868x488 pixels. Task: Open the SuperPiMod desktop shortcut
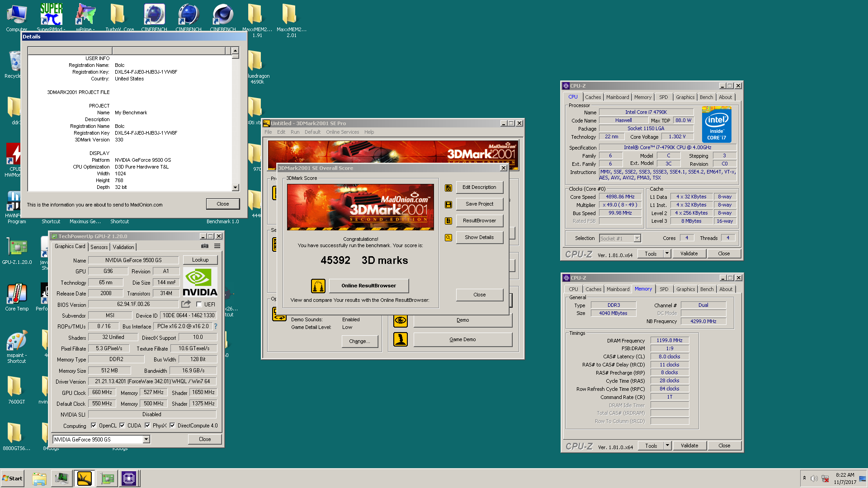(x=51, y=18)
